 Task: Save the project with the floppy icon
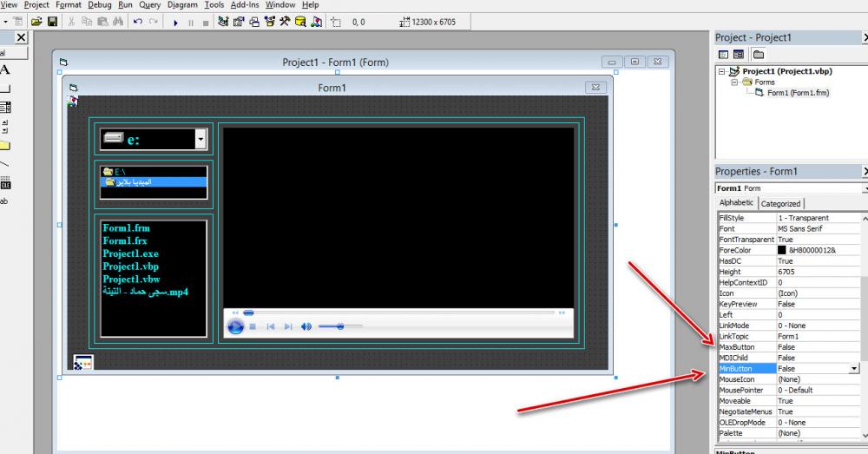pyautogui.click(x=53, y=23)
